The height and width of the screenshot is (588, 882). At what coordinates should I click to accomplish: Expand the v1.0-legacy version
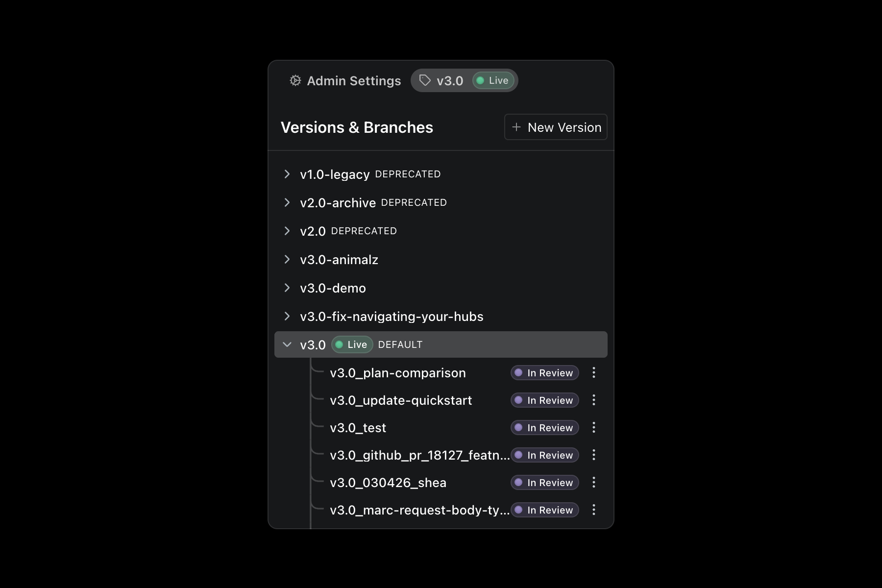(x=287, y=174)
